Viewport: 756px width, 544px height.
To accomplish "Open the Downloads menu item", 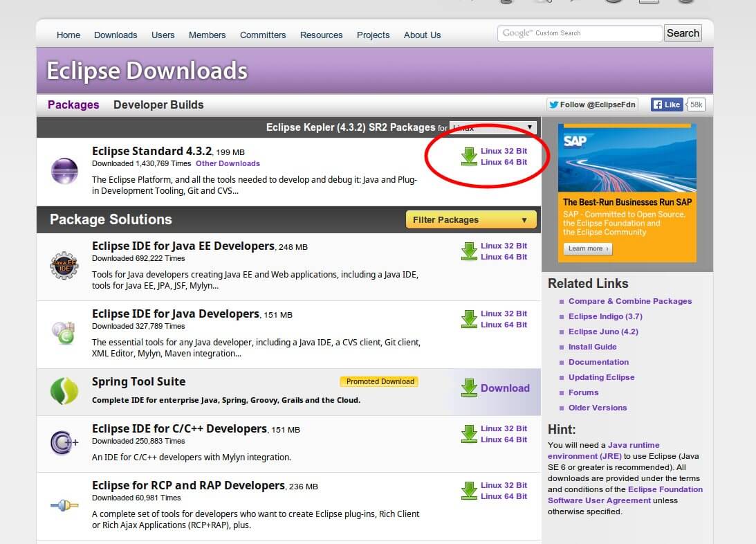I will tap(116, 35).
